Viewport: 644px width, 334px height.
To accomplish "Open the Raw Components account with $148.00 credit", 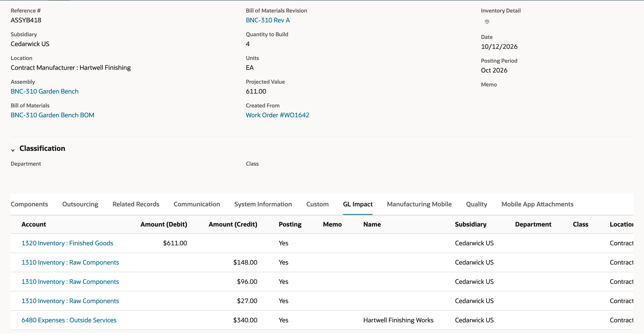I will tap(70, 262).
